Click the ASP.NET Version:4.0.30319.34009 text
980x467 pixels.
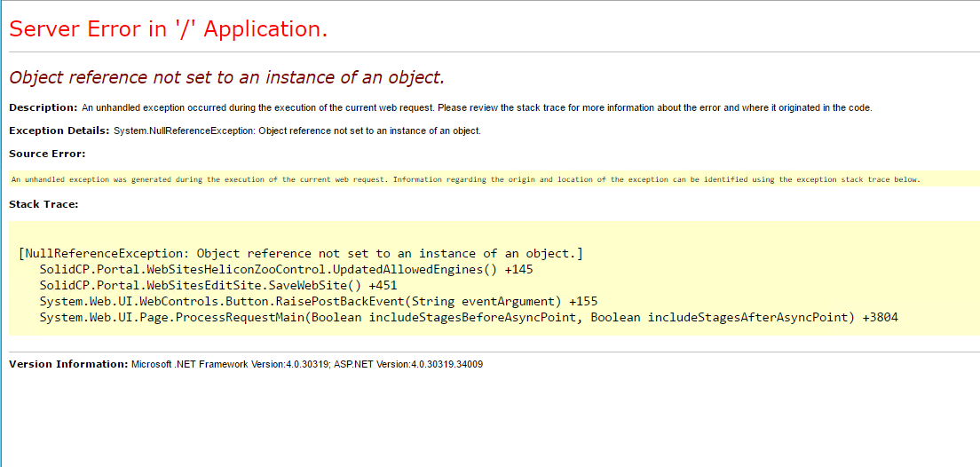[x=409, y=364]
